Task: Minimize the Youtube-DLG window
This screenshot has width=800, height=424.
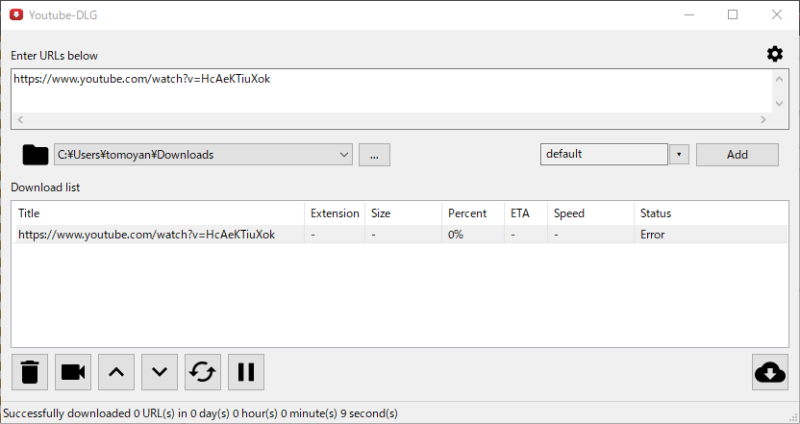Action: pyautogui.click(x=689, y=15)
